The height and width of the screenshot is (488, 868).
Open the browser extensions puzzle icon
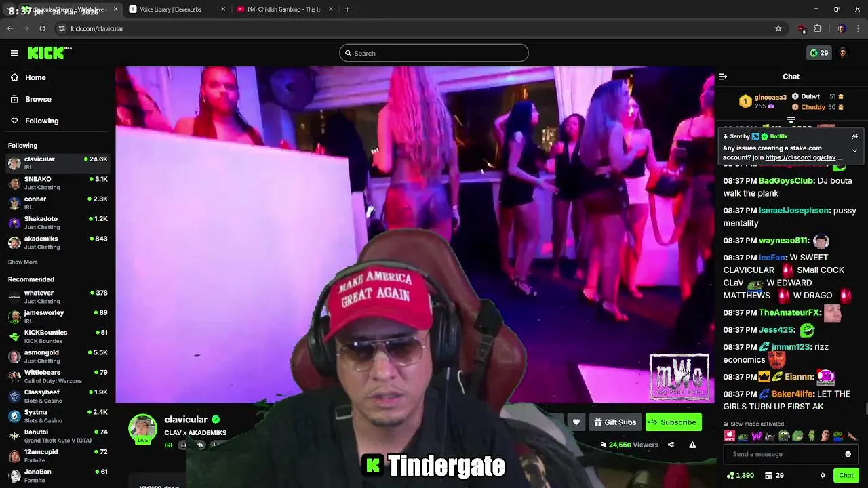tap(818, 28)
